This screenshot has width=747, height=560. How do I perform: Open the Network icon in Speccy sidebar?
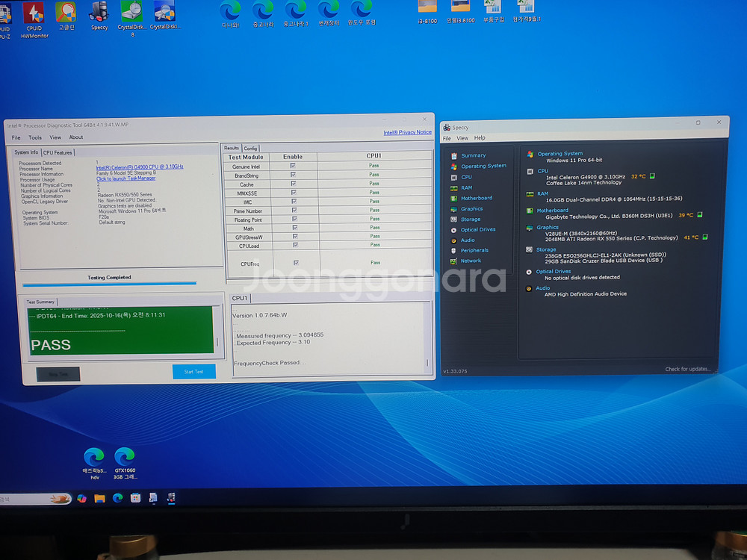click(x=453, y=261)
